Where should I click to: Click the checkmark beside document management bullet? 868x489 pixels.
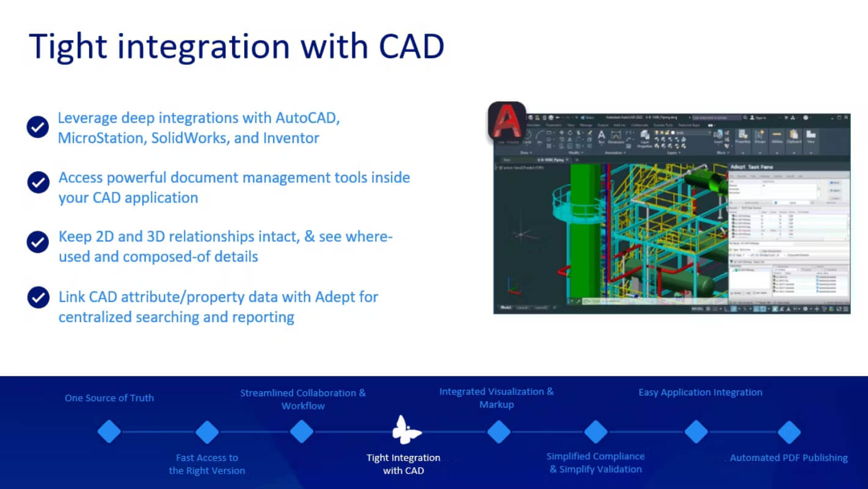tap(38, 182)
